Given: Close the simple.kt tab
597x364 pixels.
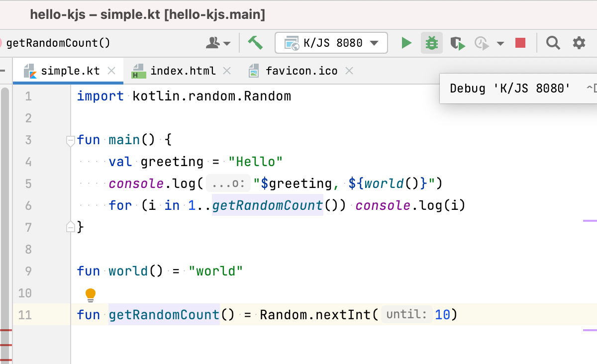Looking at the screenshot, I should coord(111,71).
